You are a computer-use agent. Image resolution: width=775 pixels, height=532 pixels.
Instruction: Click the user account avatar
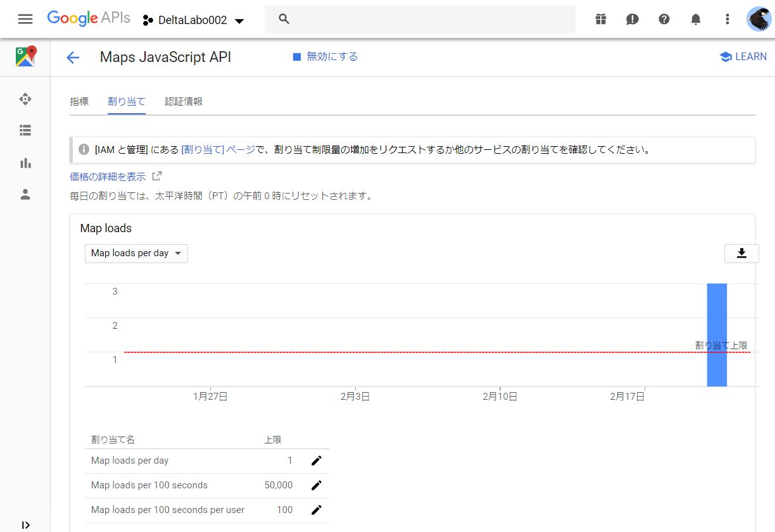759,19
